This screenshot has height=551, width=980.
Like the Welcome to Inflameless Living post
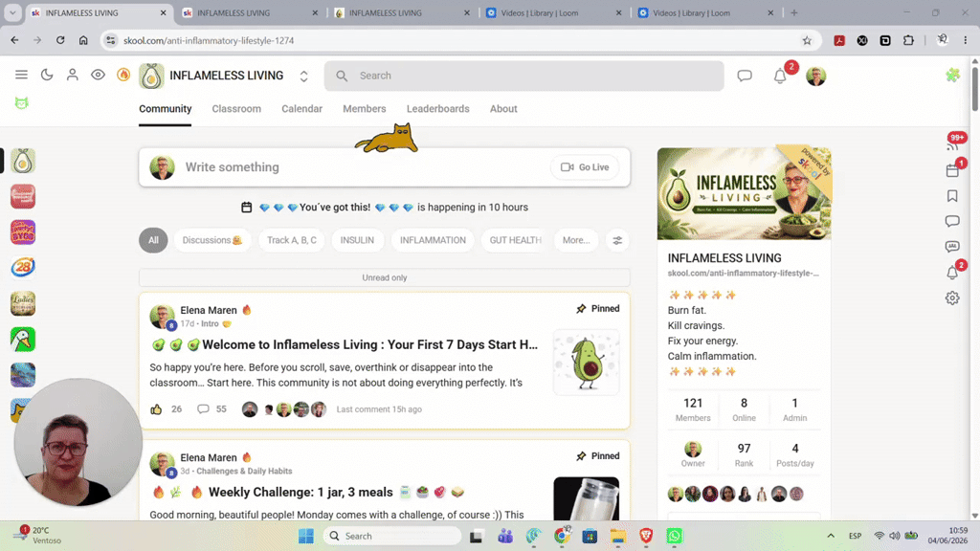[x=156, y=409]
